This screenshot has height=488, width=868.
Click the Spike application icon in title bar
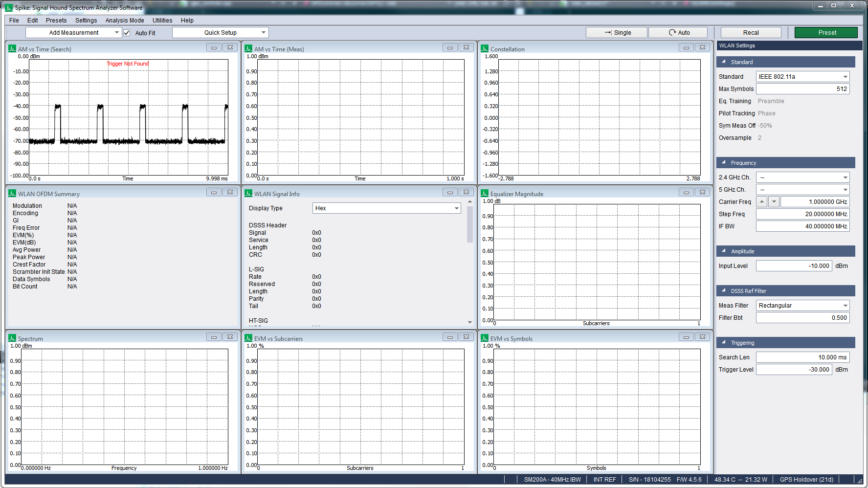(x=9, y=7)
